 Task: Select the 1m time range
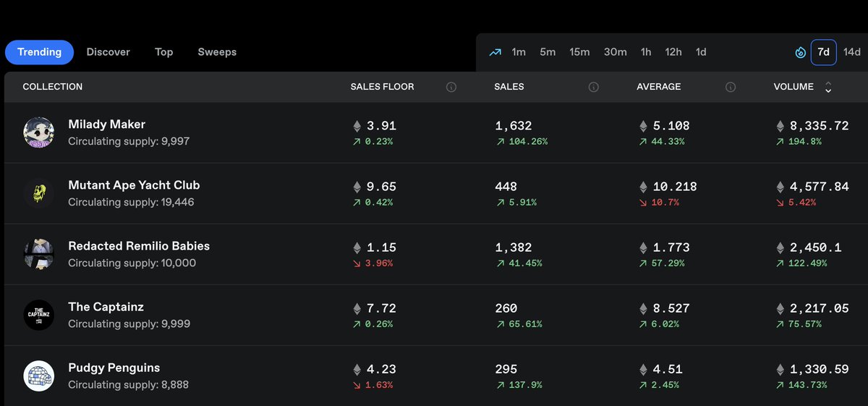click(519, 52)
